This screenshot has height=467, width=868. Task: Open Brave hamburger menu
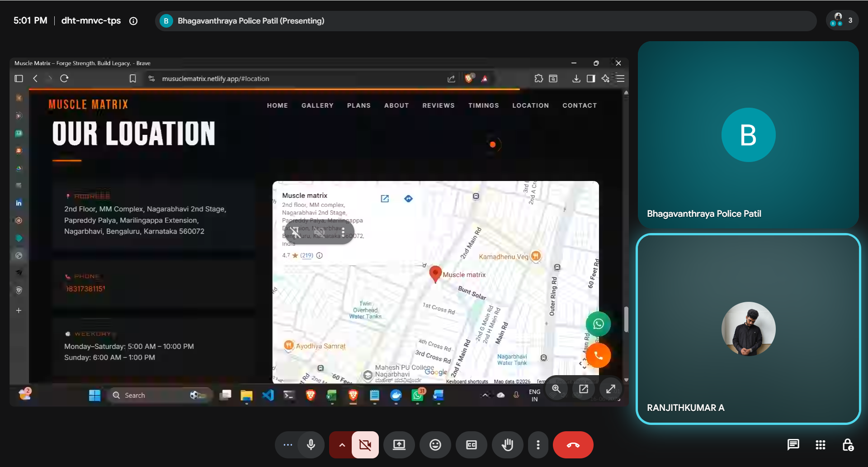pyautogui.click(x=621, y=78)
